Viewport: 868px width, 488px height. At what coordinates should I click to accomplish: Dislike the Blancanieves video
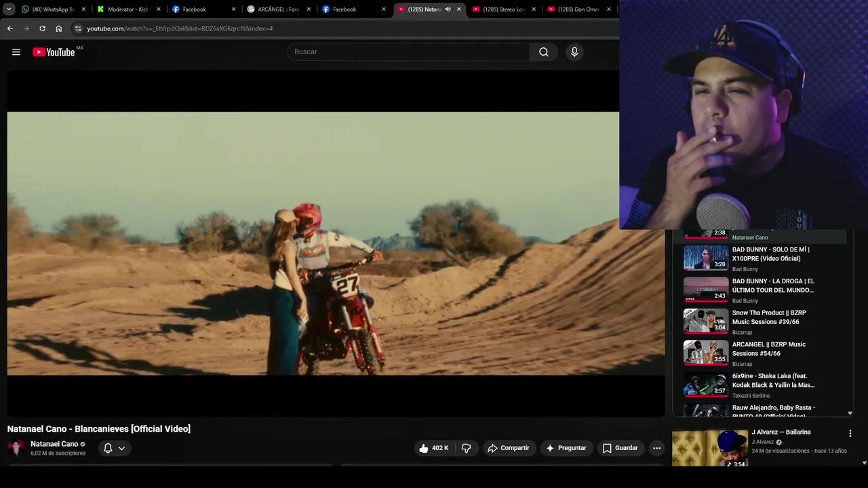pyautogui.click(x=467, y=448)
